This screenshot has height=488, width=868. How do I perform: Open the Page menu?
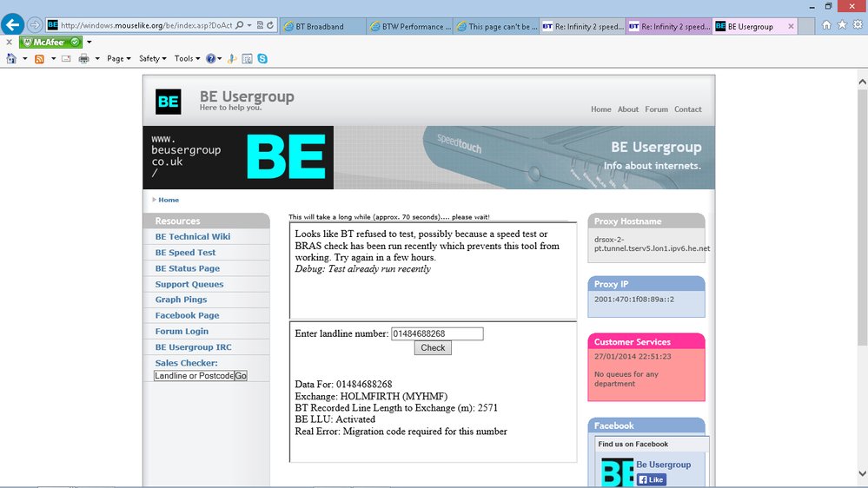(118, 59)
